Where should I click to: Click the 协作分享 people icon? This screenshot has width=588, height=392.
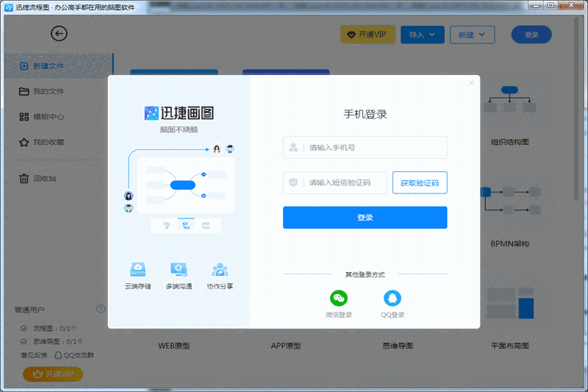pos(220,269)
